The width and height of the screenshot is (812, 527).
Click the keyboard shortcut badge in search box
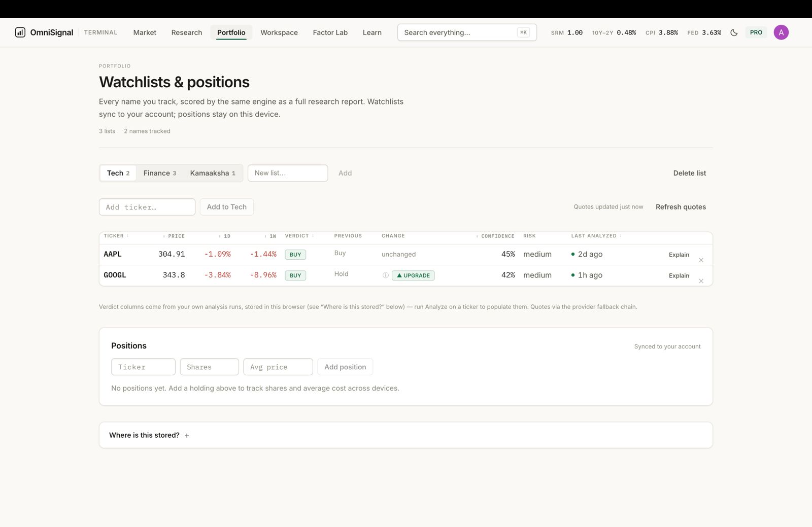523,32
